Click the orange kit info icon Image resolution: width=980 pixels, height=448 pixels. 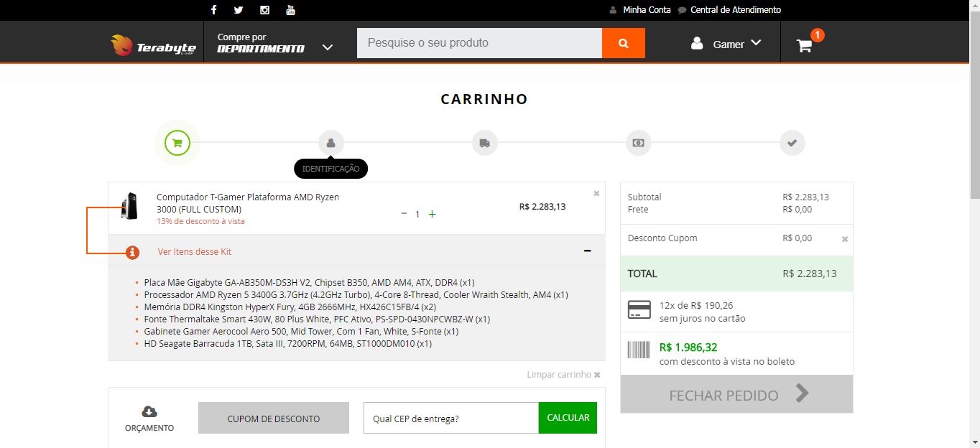[x=132, y=252]
